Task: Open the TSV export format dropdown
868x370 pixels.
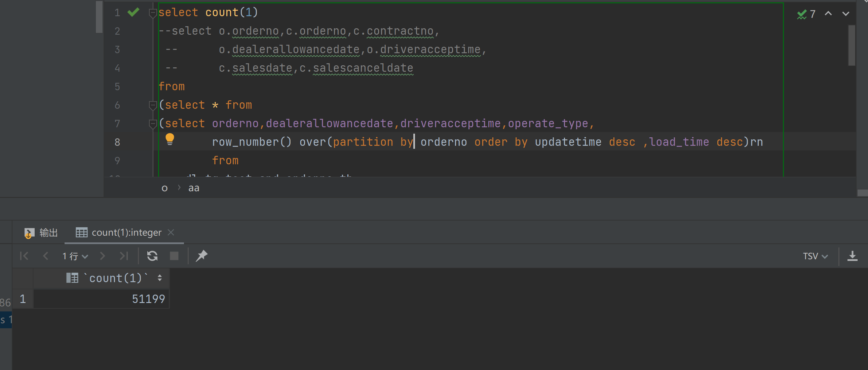Action: [x=815, y=256]
